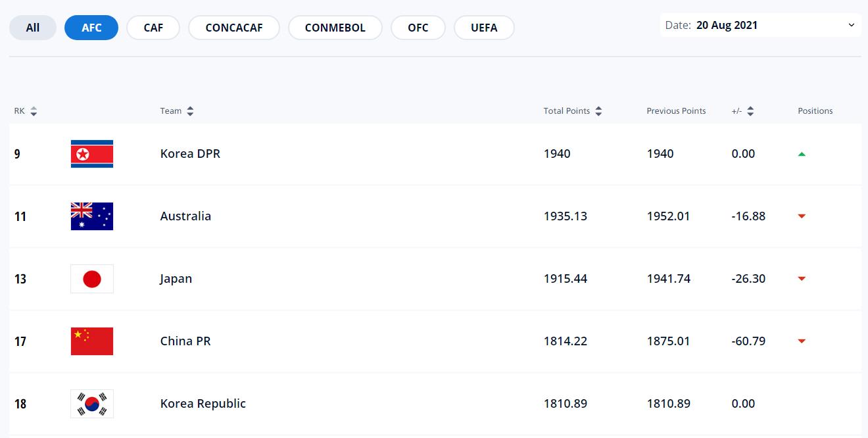The width and height of the screenshot is (868, 438).
Task: Toggle sorting on the +/- column
Action: pyautogui.click(x=742, y=111)
